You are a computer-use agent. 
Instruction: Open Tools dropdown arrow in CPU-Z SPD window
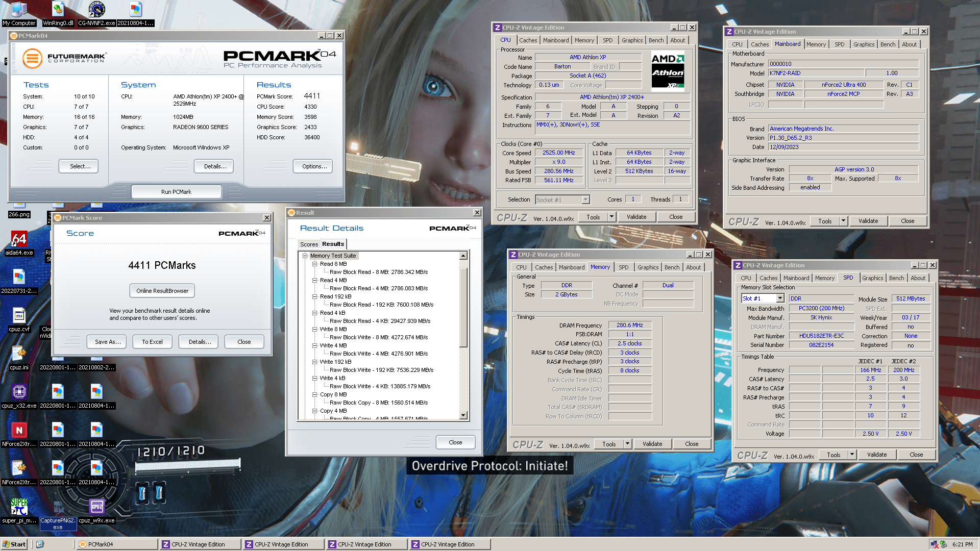pos(852,455)
